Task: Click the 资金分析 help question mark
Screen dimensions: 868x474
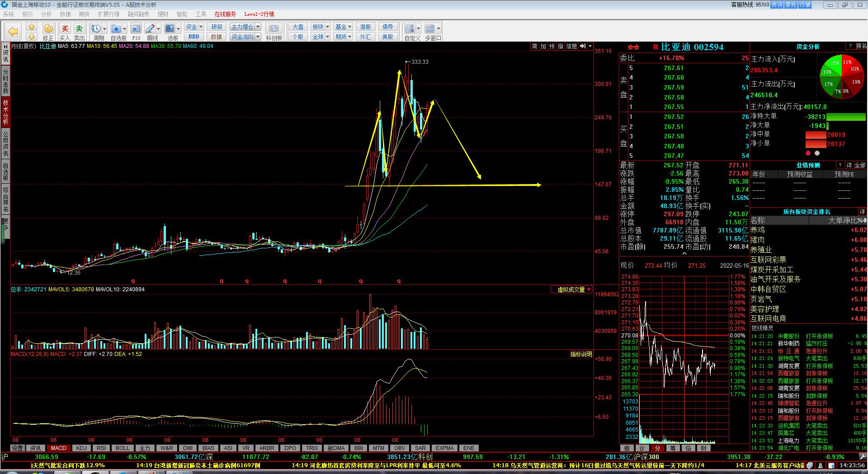Action: 850,46
